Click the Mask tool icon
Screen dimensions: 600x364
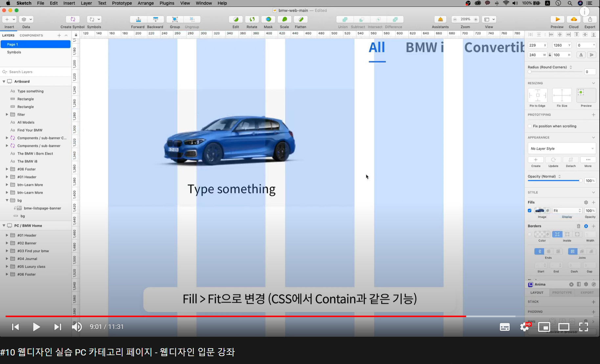pyautogui.click(x=268, y=19)
